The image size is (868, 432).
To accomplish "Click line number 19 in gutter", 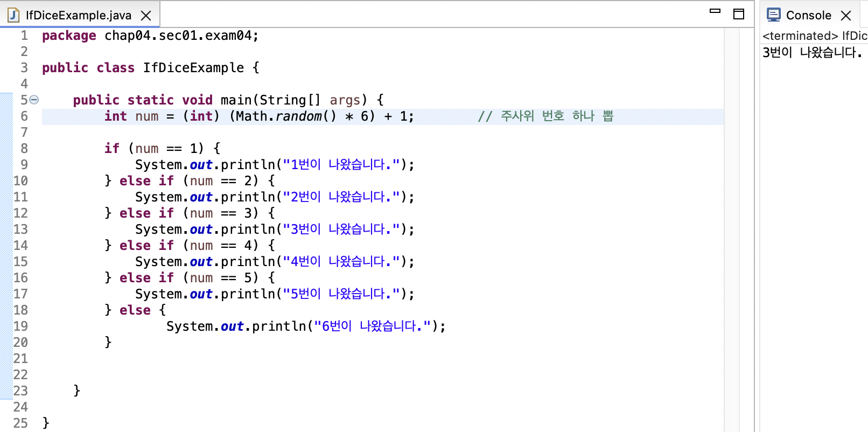I will tap(20, 326).
